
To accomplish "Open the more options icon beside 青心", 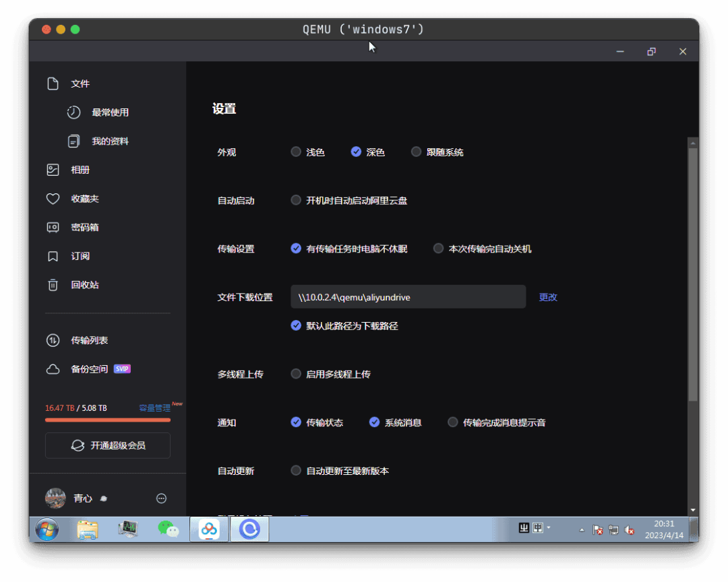I will (x=161, y=498).
